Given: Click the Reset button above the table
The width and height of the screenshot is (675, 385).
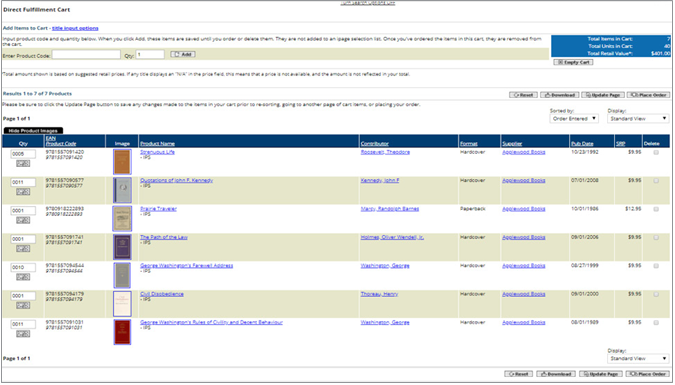Looking at the screenshot, I should pyautogui.click(x=523, y=95).
